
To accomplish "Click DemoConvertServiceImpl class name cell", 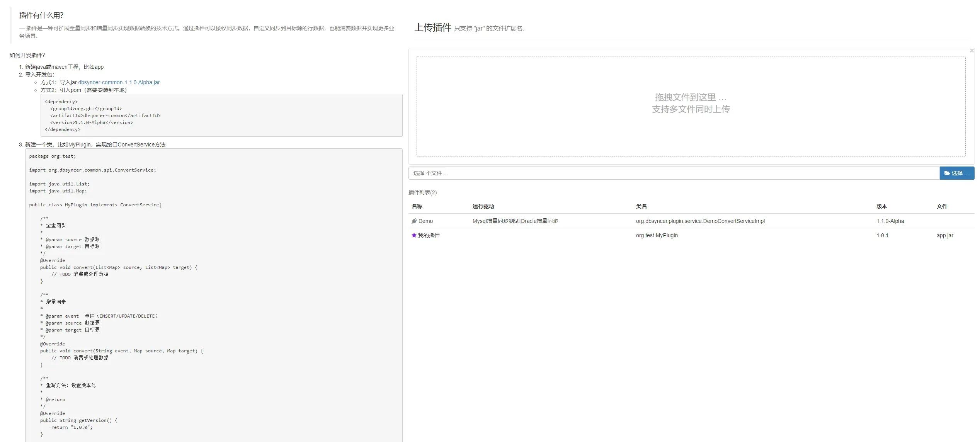I will tap(700, 221).
